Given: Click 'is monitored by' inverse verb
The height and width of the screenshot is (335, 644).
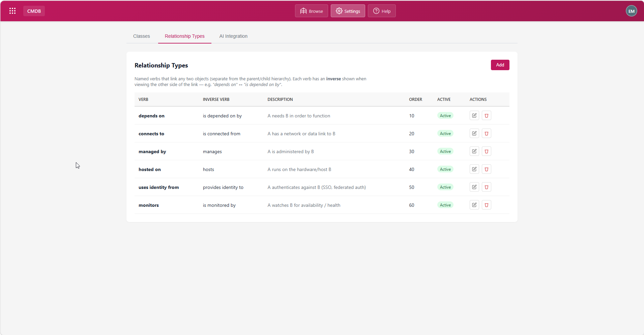Looking at the screenshot, I should [x=219, y=205].
